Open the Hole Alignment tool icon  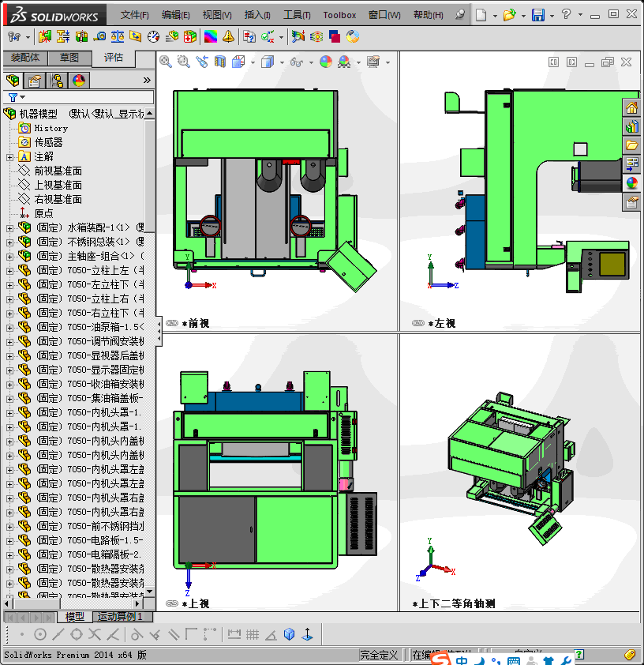click(x=81, y=36)
